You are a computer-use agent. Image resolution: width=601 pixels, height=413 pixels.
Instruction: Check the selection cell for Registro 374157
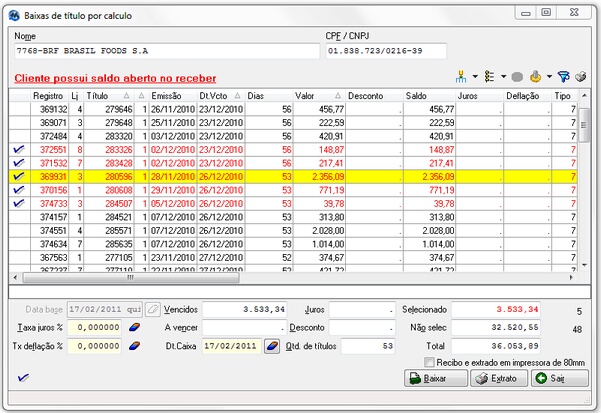coord(20,217)
